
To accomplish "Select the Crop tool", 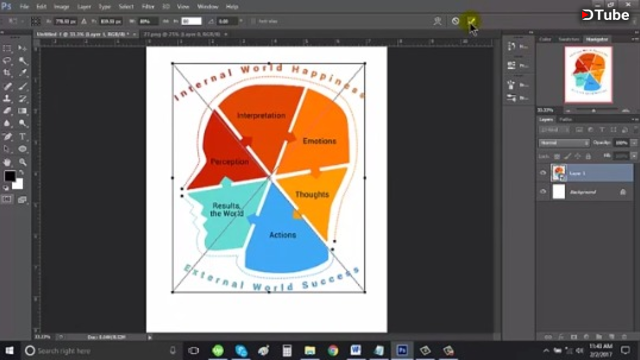I will 7,73.
